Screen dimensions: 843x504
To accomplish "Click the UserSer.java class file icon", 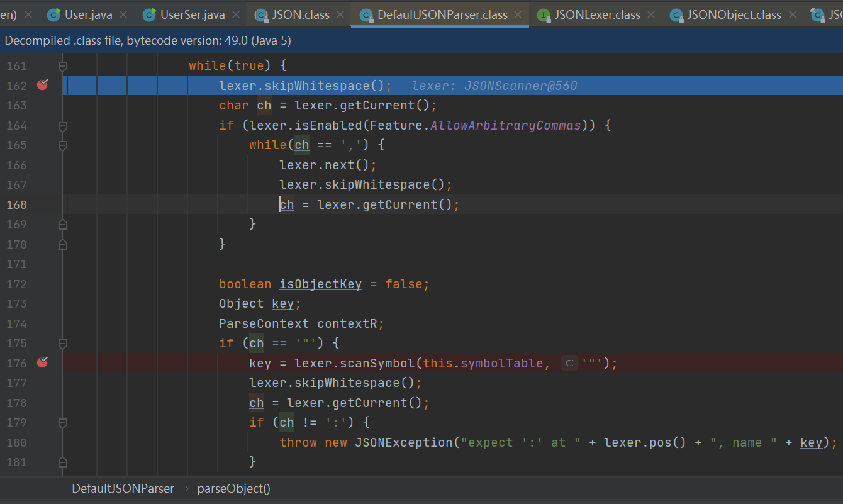I will (x=150, y=14).
